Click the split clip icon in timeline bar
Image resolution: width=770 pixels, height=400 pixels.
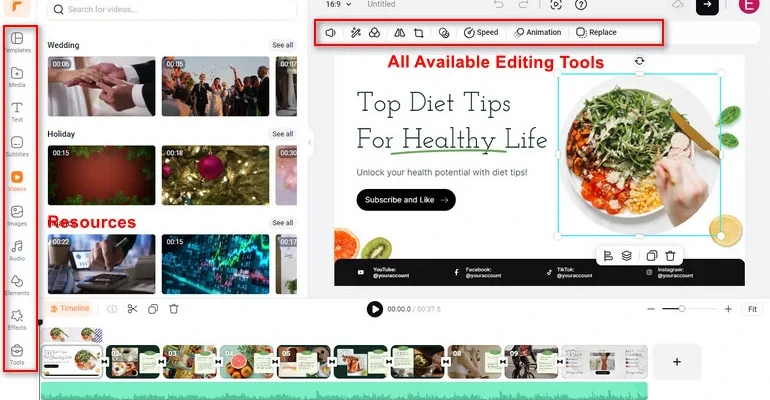tap(112, 309)
